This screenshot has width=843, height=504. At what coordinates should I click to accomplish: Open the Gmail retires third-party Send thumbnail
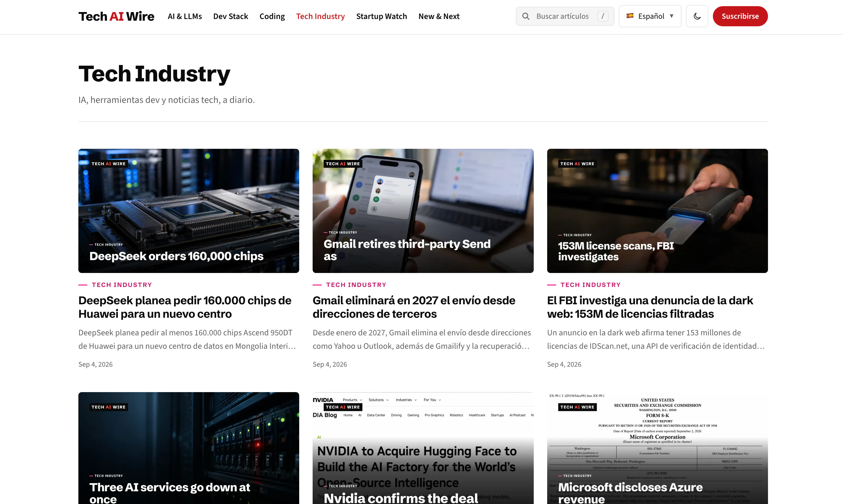(423, 211)
